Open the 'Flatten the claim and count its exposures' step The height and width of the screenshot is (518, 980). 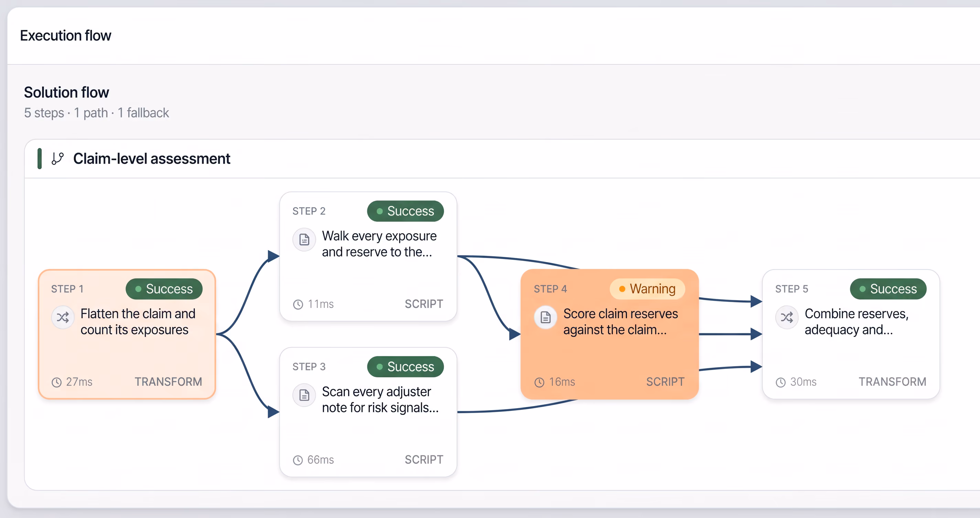click(x=127, y=334)
